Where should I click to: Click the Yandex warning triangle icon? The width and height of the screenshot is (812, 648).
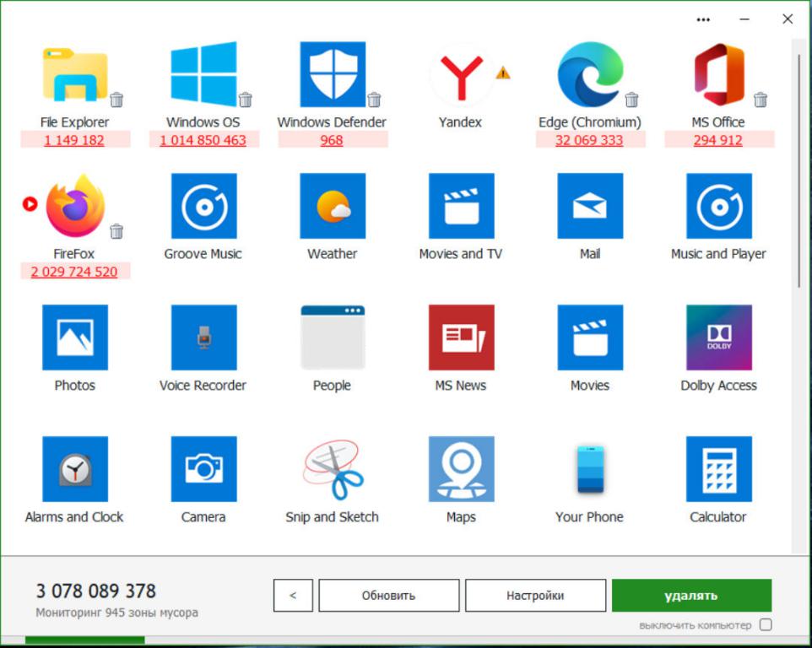503,73
